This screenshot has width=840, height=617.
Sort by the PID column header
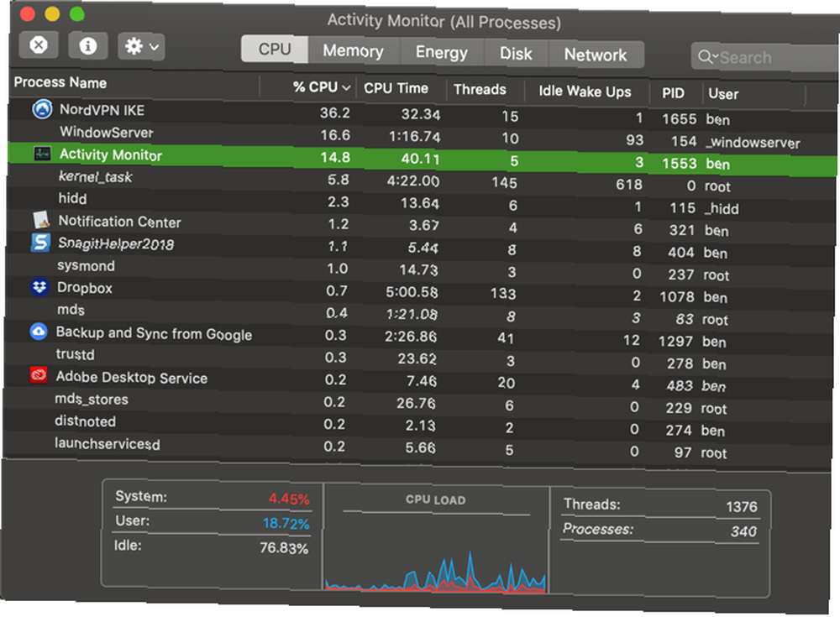[674, 93]
